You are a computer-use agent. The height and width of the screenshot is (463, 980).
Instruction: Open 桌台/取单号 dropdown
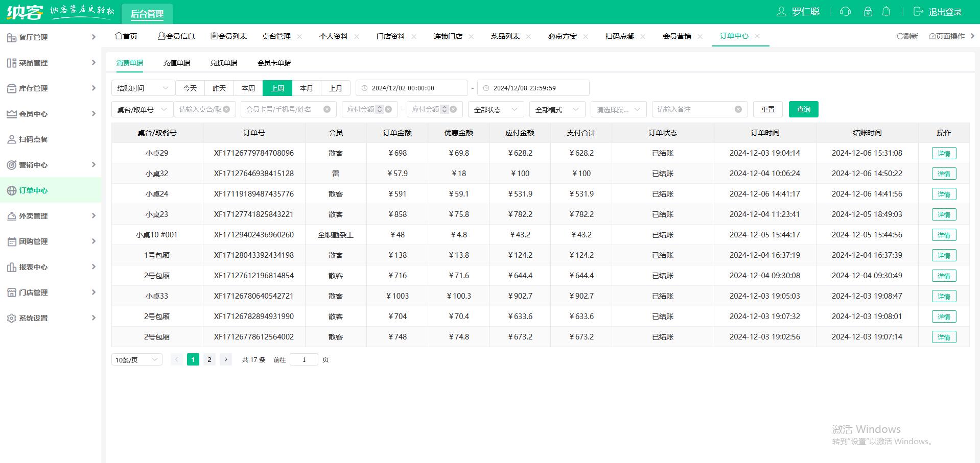143,109
